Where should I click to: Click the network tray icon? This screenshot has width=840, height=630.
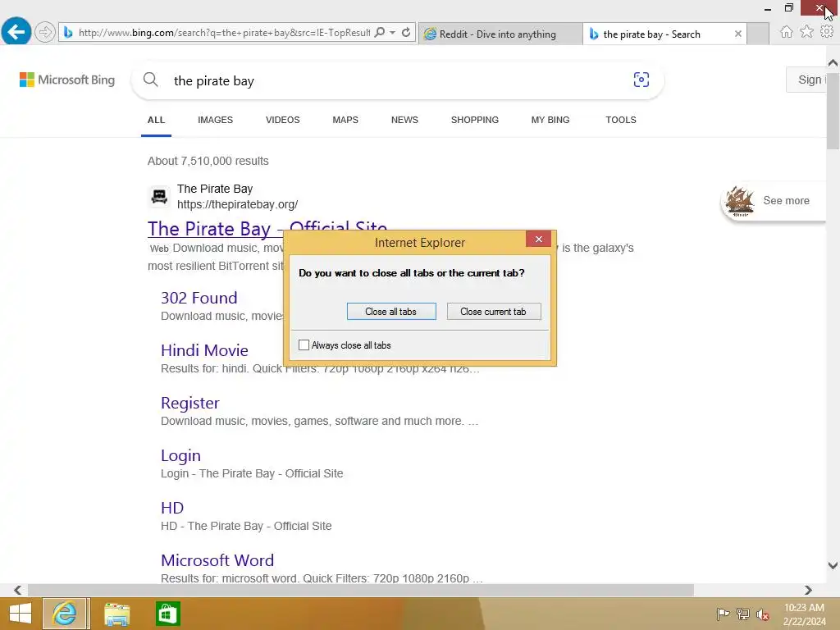click(743, 614)
